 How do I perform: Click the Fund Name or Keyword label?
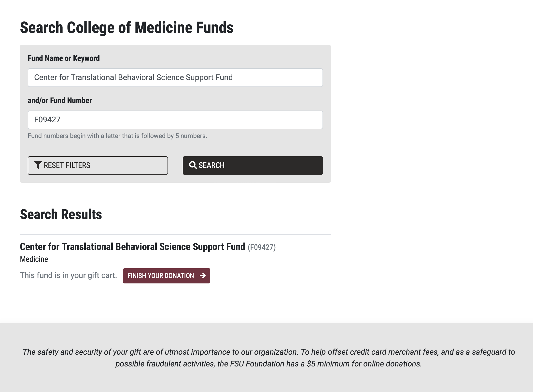[x=64, y=58]
